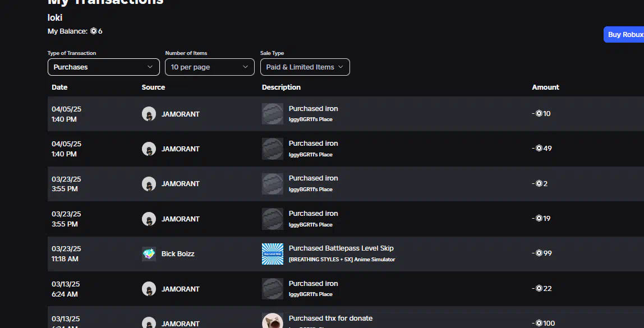Open the iron item thumbnail in the -49 row

click(273, 149)
